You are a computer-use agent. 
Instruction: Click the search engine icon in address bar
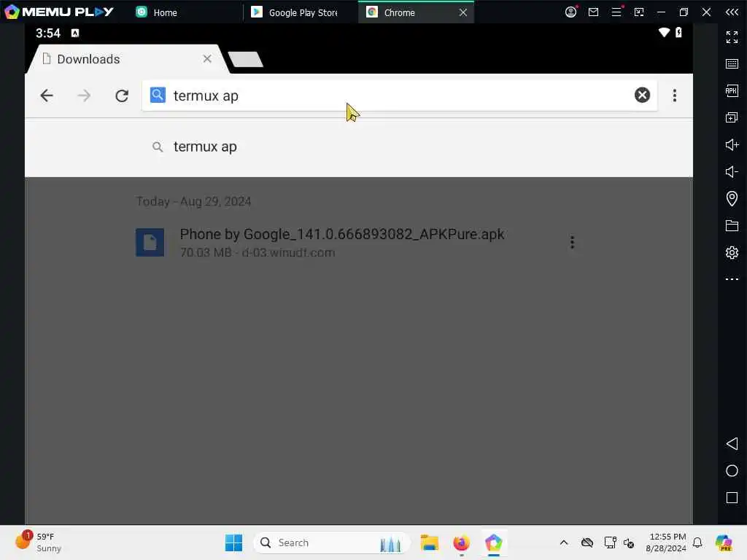[x=158, y=95]
